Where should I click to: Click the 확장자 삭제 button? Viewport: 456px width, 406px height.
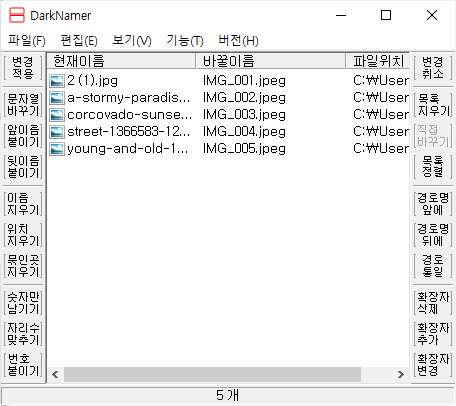pyautogui.click(x=433, y=303)
